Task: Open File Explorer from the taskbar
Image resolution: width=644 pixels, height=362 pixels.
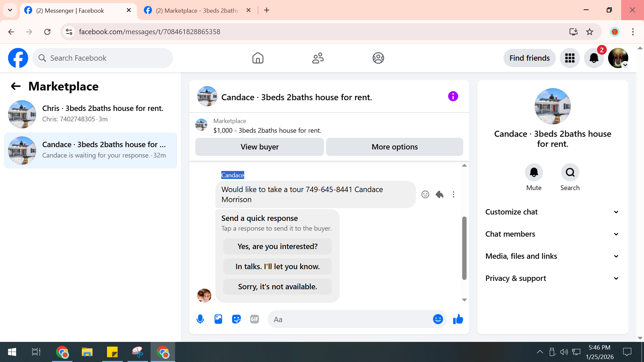Action: pos(87,352)
